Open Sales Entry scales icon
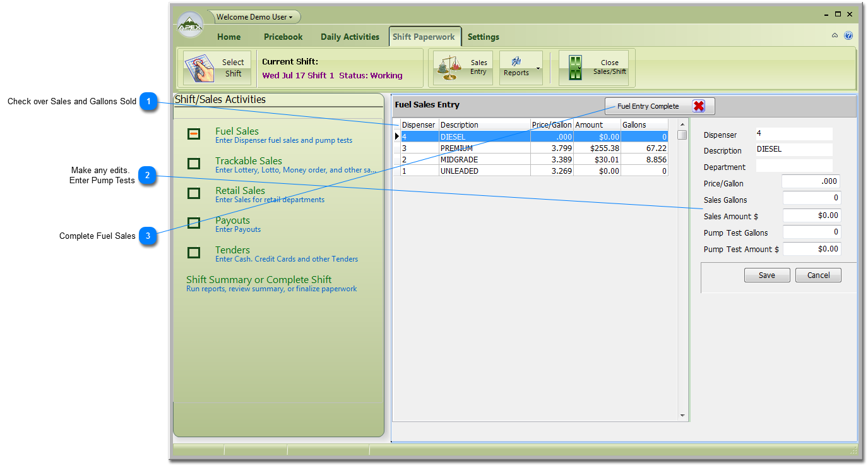Image resolution: width=868 pixels, height=465 pixels. [x=449, y=68]
